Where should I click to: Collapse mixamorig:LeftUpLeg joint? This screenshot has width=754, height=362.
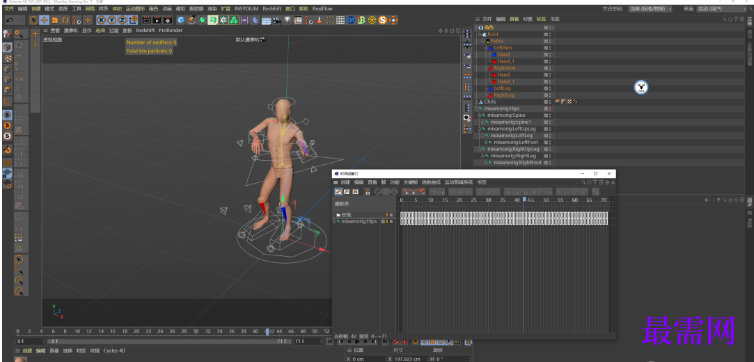[479, 129]
